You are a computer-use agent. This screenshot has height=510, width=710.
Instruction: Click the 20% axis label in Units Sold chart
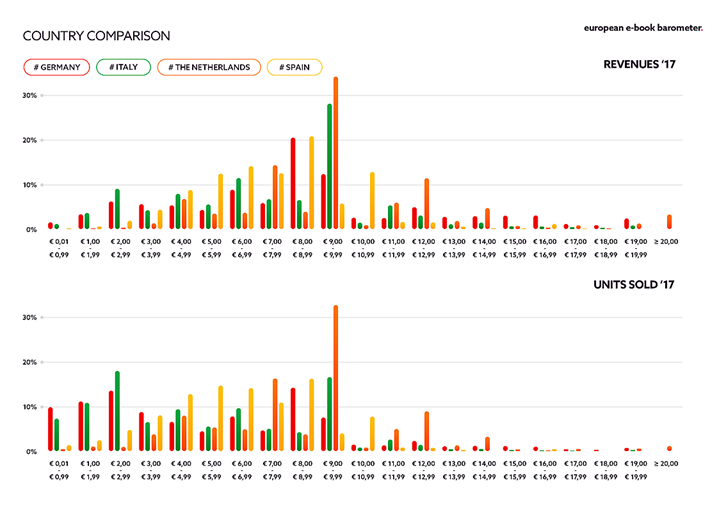tap(30, 362)
